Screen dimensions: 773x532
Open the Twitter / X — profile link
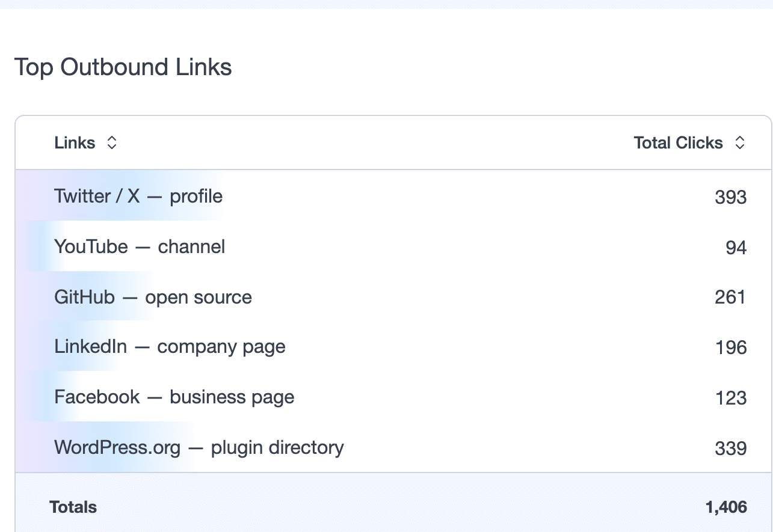pos(138,197)
